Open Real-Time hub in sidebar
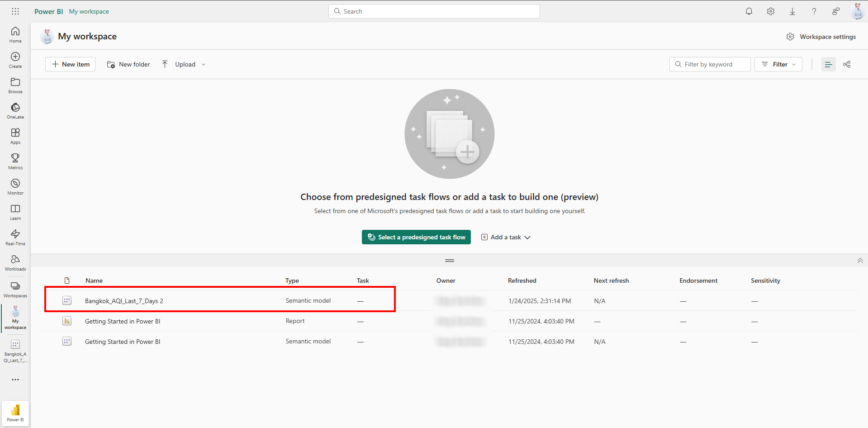Screen dimensions: 868x428 pyautogui.click(x=15, y=237)
